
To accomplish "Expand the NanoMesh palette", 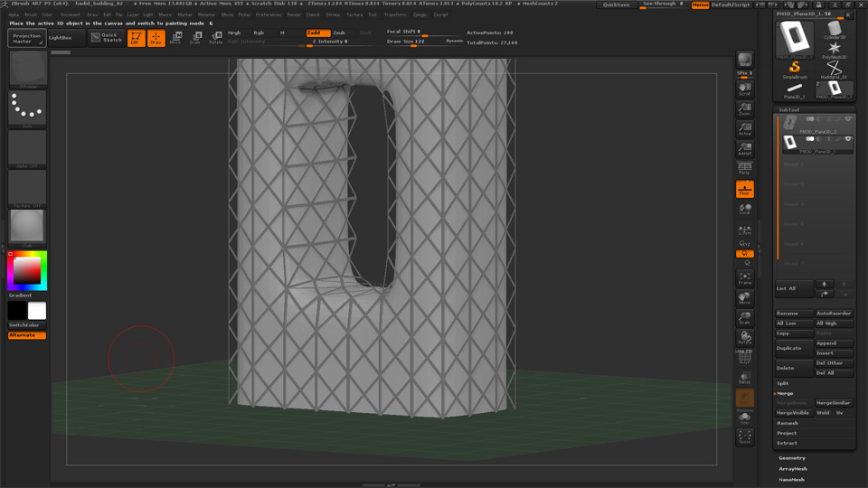I will tap(792, 480).
